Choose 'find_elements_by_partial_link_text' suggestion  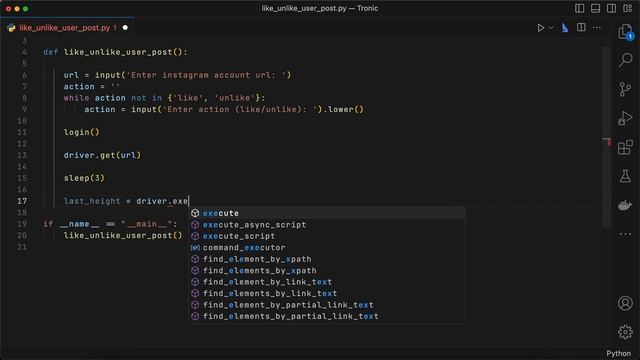tap(327, 316)
